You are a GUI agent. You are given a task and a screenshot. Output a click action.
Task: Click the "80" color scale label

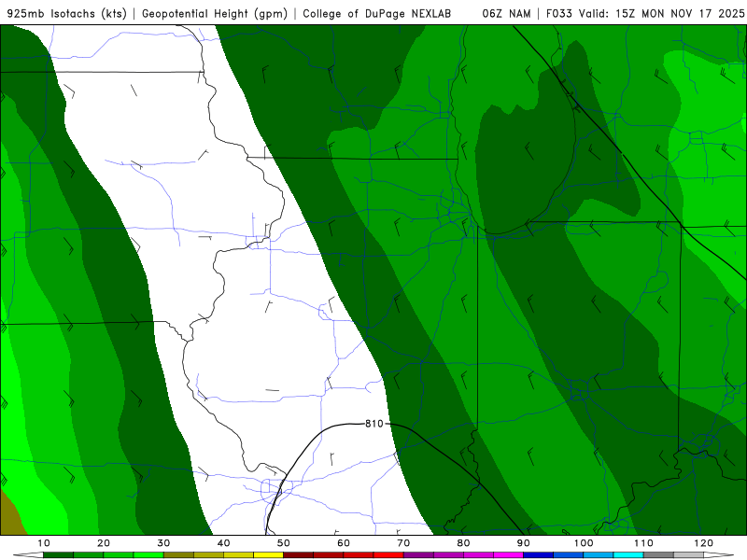[463, 543]
